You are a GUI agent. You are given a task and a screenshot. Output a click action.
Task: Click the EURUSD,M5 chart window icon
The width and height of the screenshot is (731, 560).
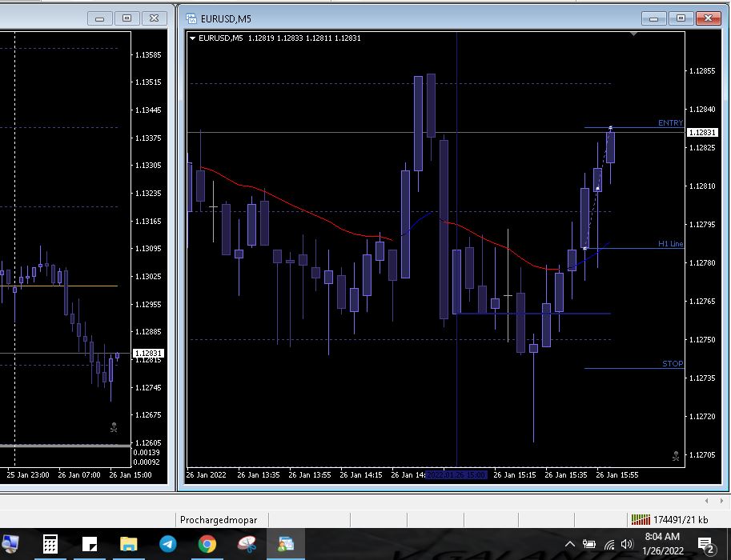[x=191, y=18]
